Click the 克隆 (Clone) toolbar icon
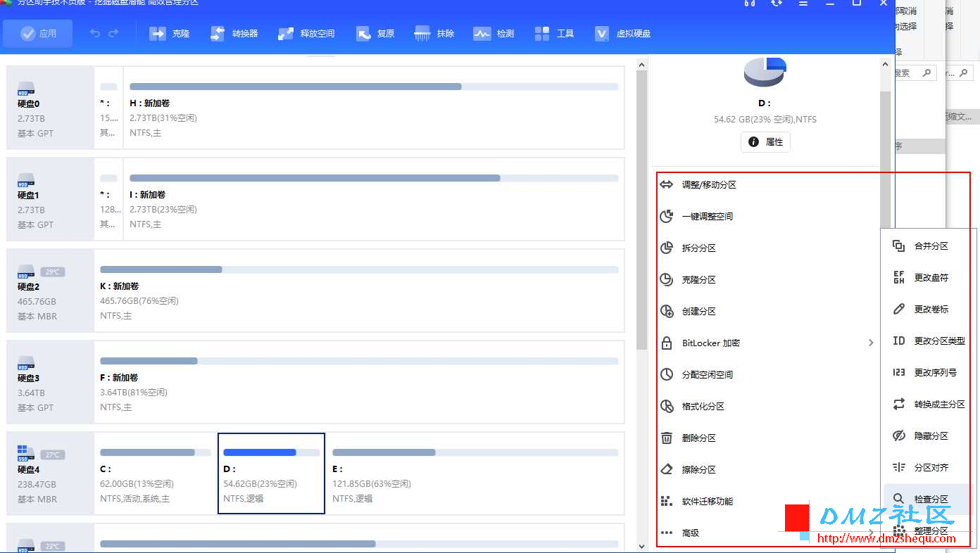 coord(158,33)
